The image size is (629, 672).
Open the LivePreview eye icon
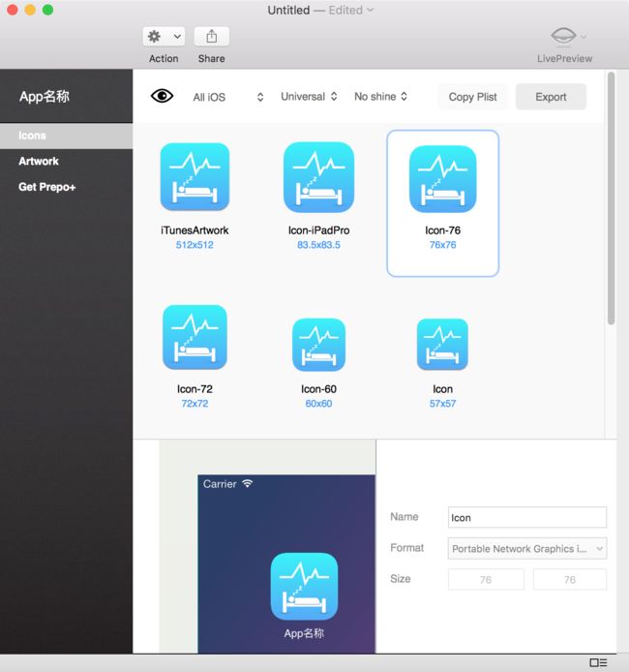563,36
